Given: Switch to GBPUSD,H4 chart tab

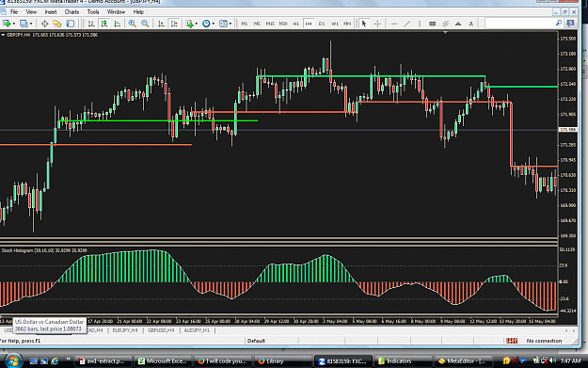Looking at the screenshot, I should click(161, 330).
